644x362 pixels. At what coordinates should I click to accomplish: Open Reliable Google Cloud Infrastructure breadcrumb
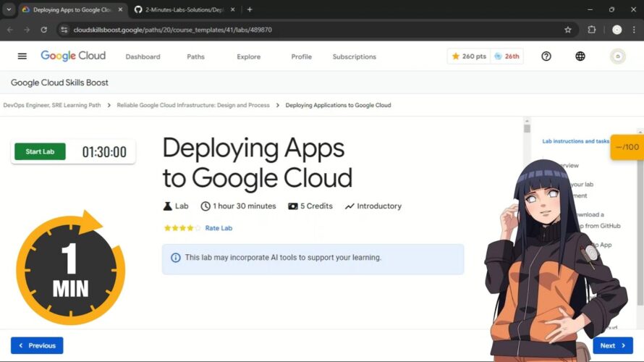pyautogui.click(x=193, y=105)
